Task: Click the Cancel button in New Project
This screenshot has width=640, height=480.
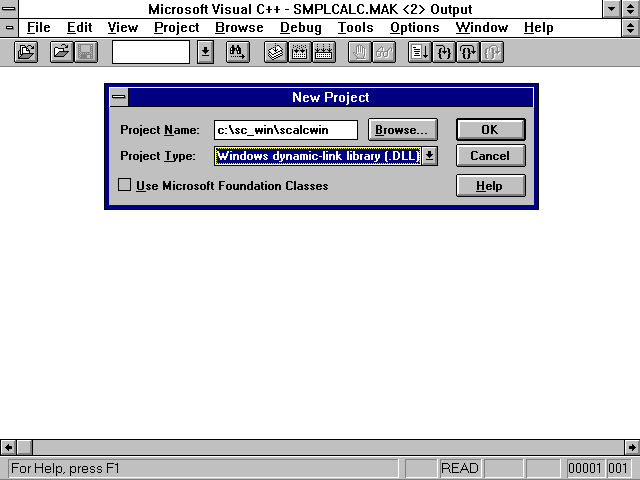Action: tap(490, 155)
